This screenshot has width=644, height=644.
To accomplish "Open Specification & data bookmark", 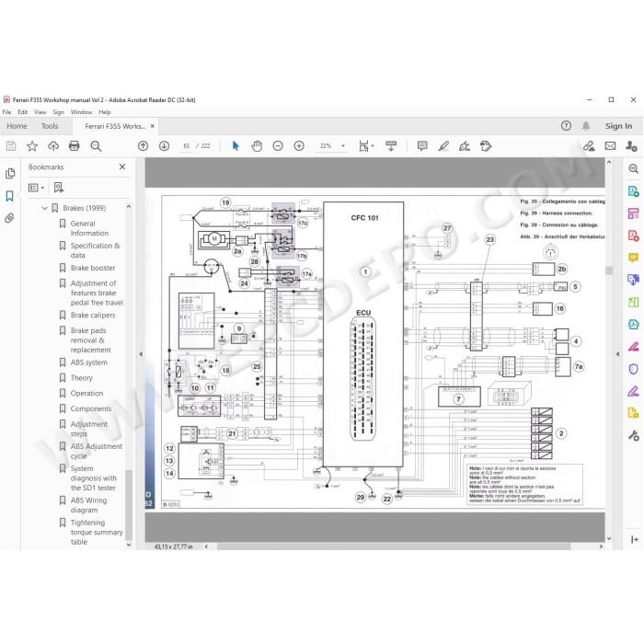I will pyautogui.click(x=95, y=250).
